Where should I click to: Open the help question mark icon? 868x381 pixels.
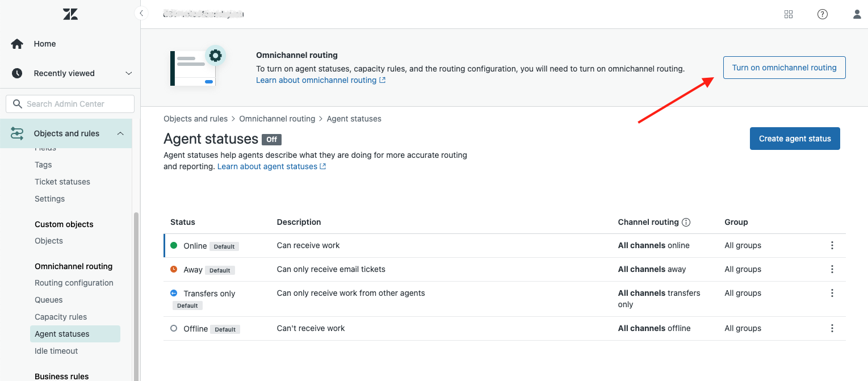click(x=822, y=14)
